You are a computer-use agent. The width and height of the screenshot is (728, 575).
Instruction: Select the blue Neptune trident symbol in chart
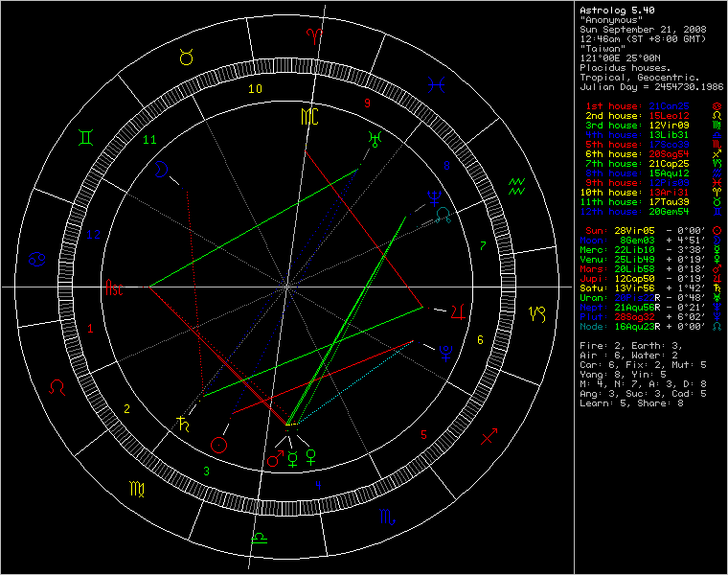coord(435,197)
